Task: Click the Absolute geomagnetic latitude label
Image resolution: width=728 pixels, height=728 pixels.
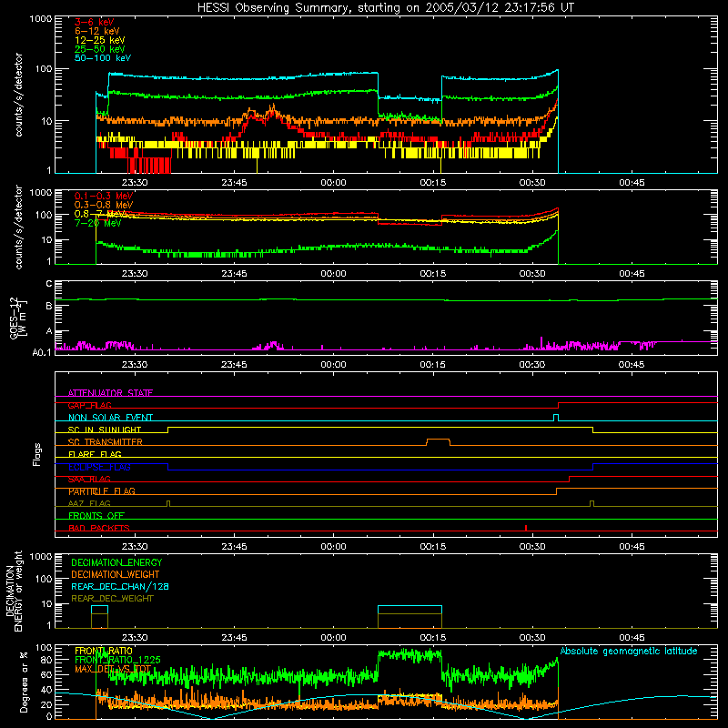Action: point(629,651)
